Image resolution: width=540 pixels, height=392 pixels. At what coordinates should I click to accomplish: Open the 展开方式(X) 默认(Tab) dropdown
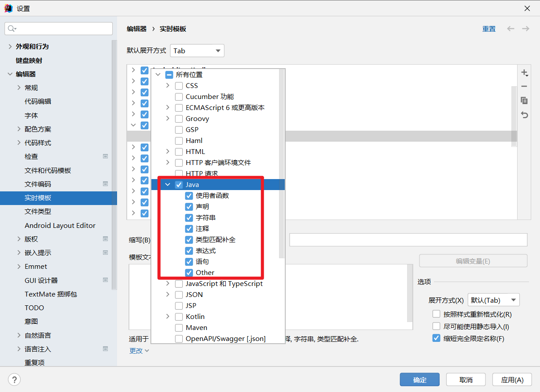point(493,300)
